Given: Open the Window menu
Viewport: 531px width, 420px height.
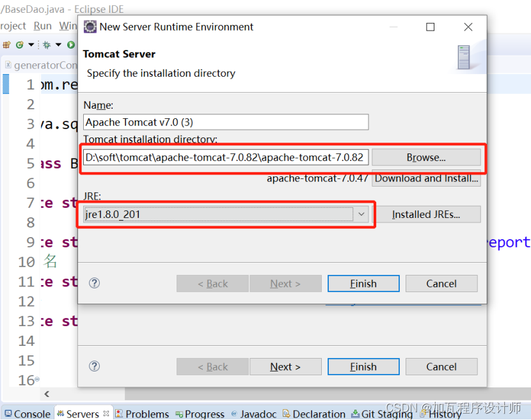Looking at the screenshot, I should [68, 26].
